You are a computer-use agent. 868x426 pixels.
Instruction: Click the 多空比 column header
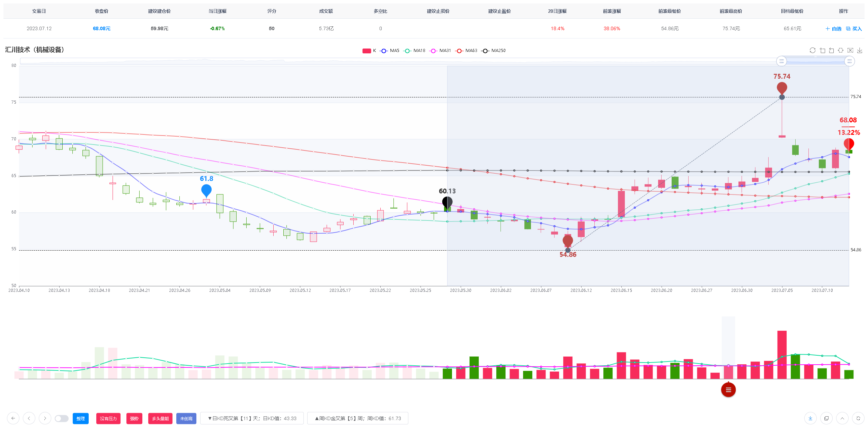click(x=380, y=11)
